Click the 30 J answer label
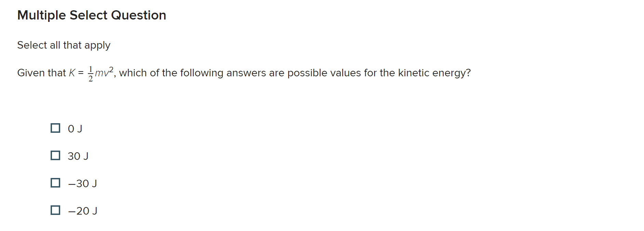The width and height of the screenshot is (644, 231). coord(78,156)
